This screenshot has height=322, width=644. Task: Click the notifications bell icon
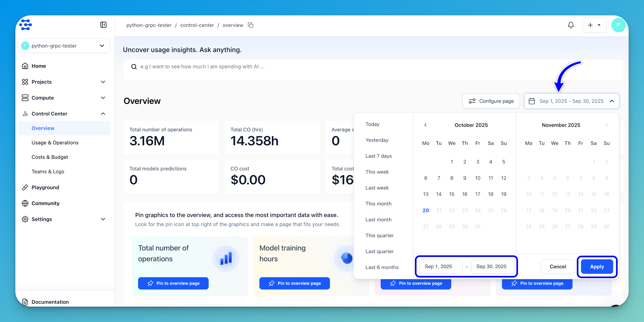pyautogui.click(x=571, y=25)
